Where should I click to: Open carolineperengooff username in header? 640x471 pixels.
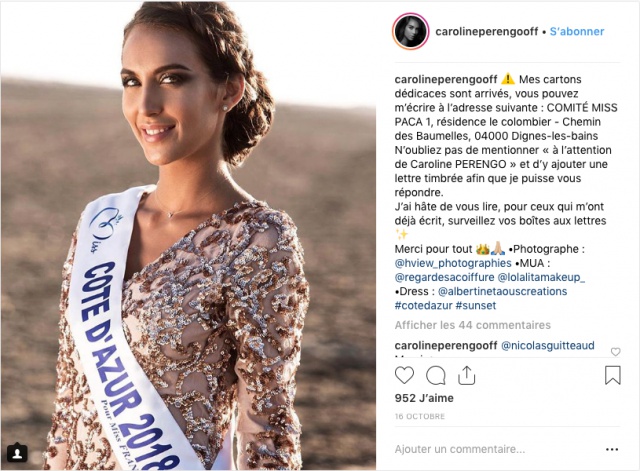[x=487, y=31]
